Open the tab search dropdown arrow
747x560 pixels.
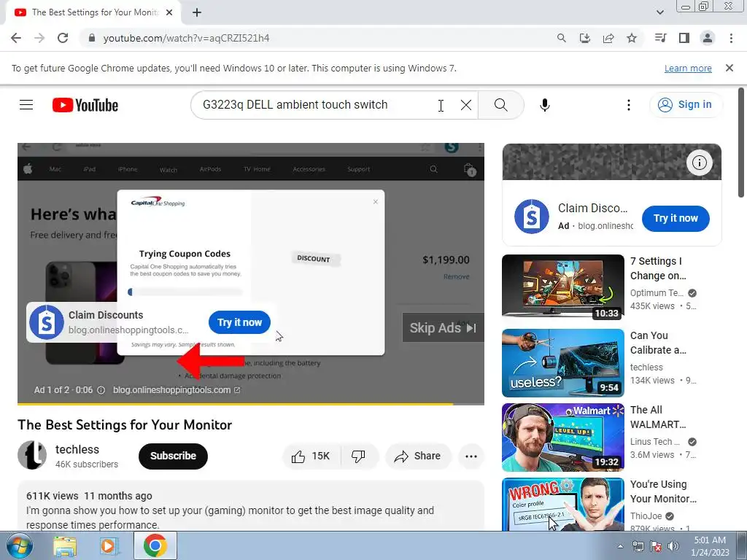[659, 12]
